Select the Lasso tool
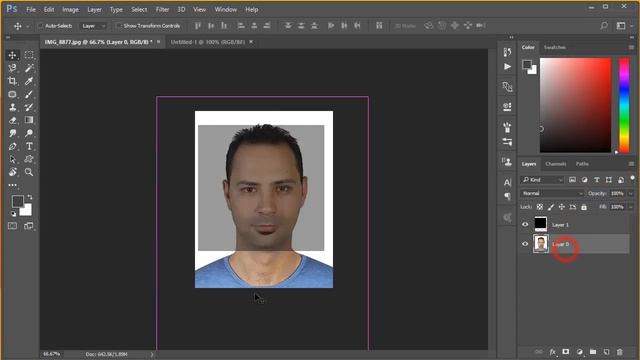The height and width of the screenshot is (360, 640). pos(12,68)
